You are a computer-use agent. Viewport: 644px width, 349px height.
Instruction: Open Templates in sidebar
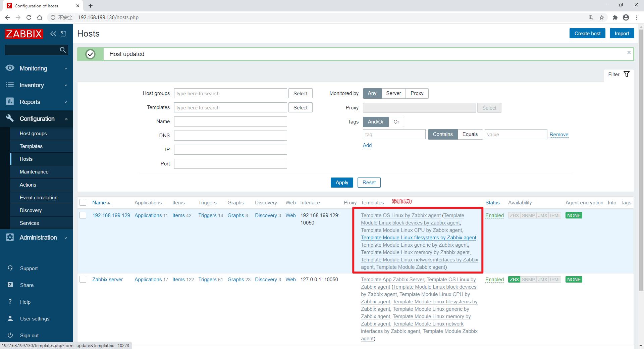click(x=31, y=146)
